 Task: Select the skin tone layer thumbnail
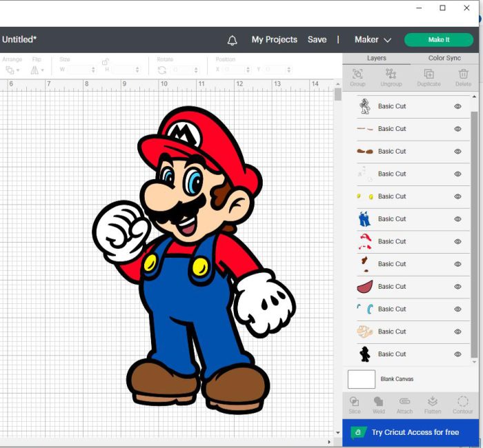[x=365, y=332]
